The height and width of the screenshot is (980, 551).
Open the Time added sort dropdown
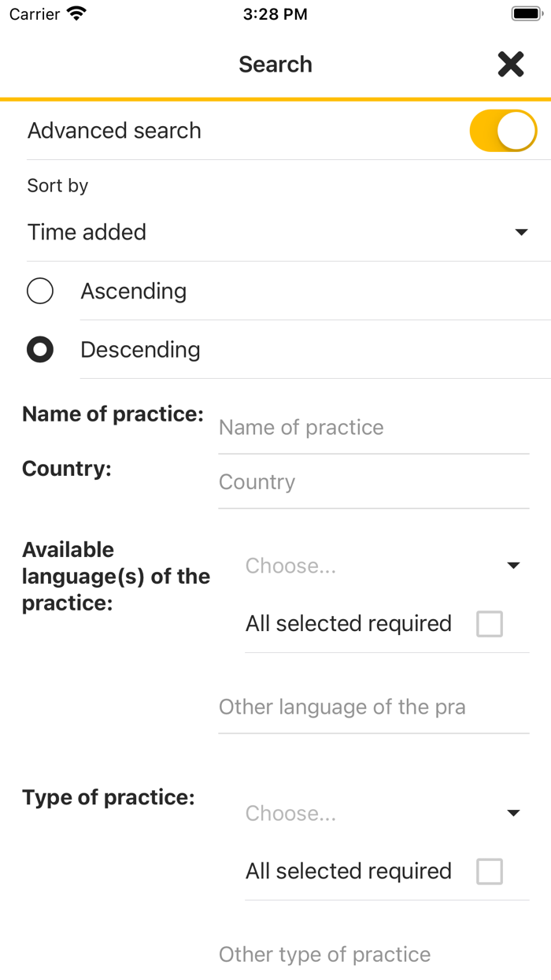point(275,232)
